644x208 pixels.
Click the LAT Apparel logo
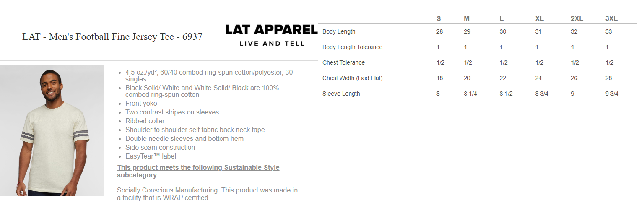[x=271, y=30]
